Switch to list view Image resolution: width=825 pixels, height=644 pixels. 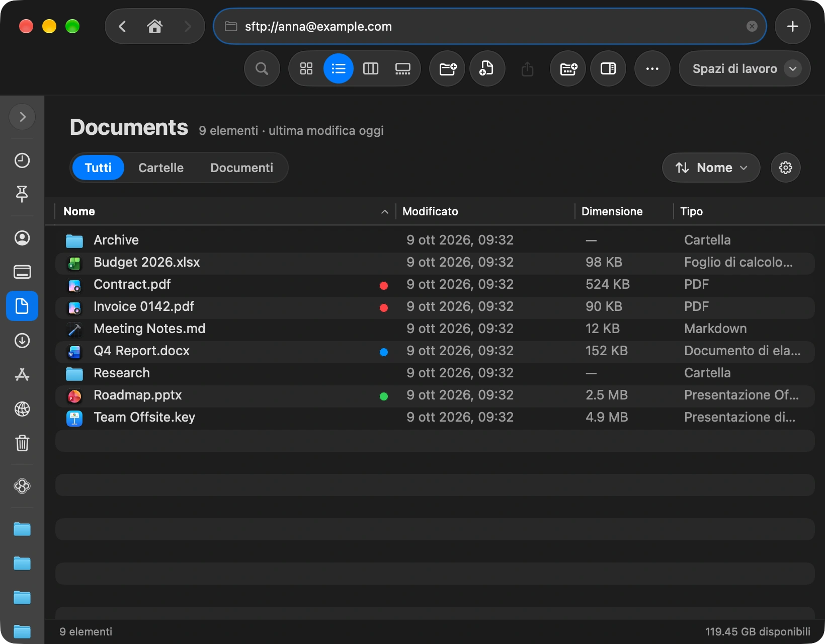pyautogui.click(x=339, y=68)
